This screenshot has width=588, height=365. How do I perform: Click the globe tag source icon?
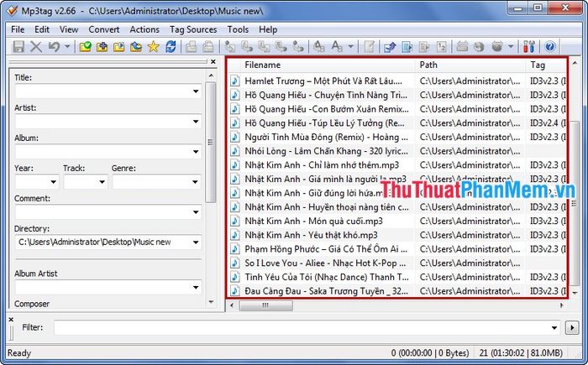pyautogui.click(x=479, y=47)
